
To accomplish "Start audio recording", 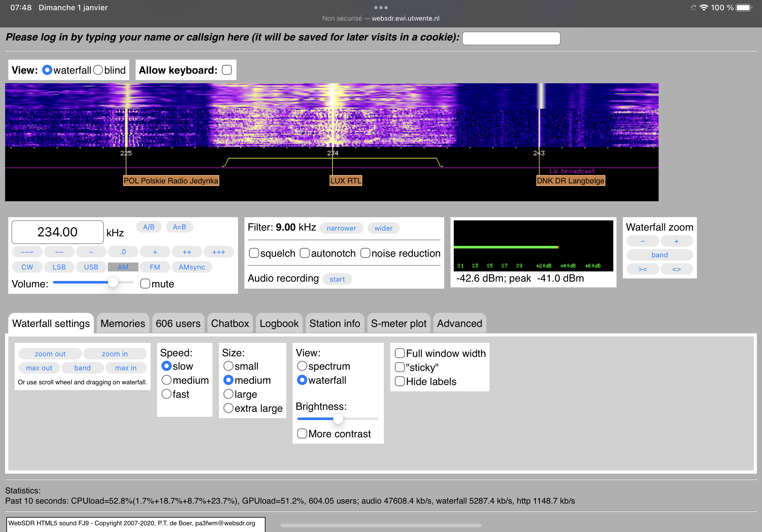I will point(337,279).
